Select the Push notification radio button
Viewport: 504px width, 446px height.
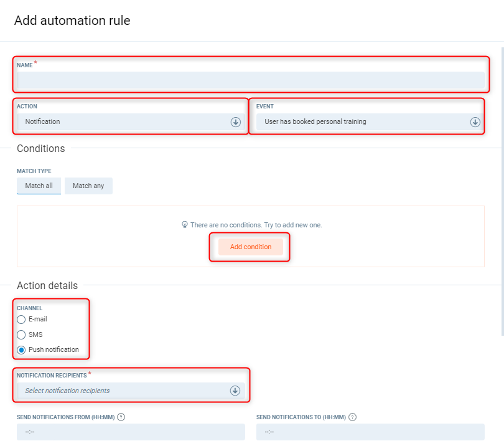(x=21, y=349)
